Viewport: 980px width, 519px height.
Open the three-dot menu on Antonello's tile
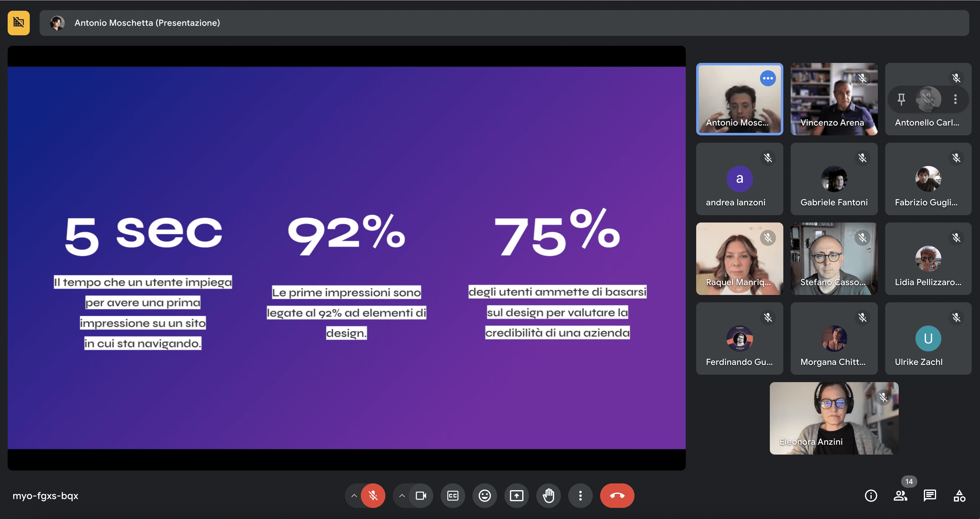click(x=955, y=99)
